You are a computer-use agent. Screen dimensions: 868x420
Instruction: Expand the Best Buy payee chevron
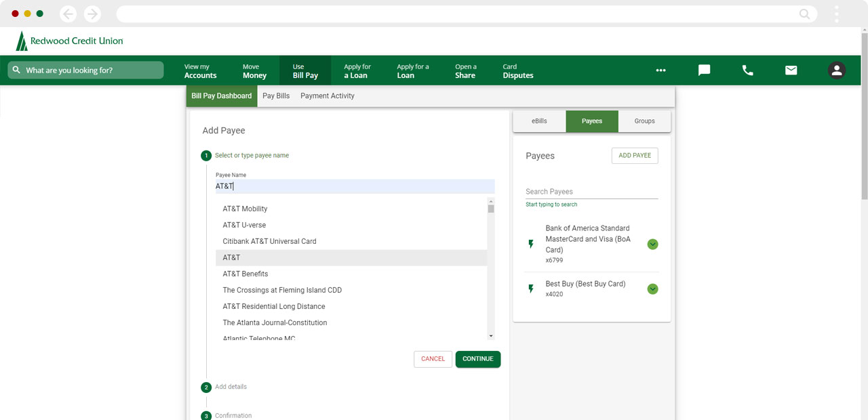[652, 289]
